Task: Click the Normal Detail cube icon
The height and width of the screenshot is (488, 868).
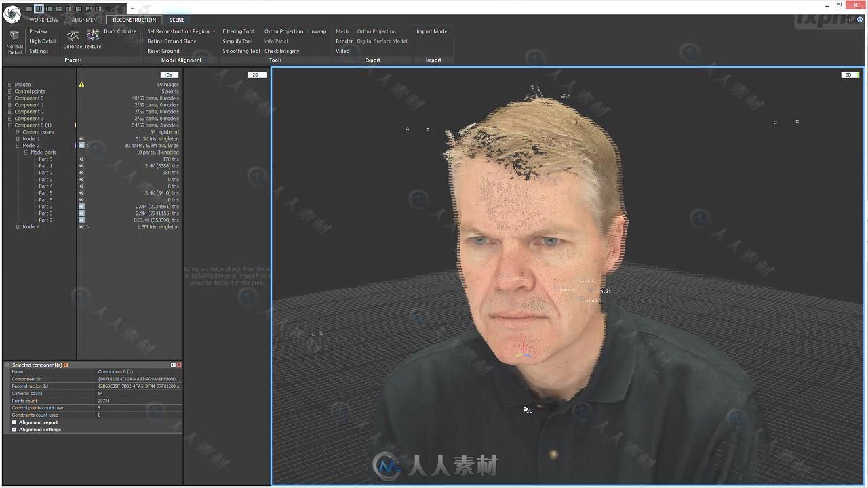Action: [14, 35]
